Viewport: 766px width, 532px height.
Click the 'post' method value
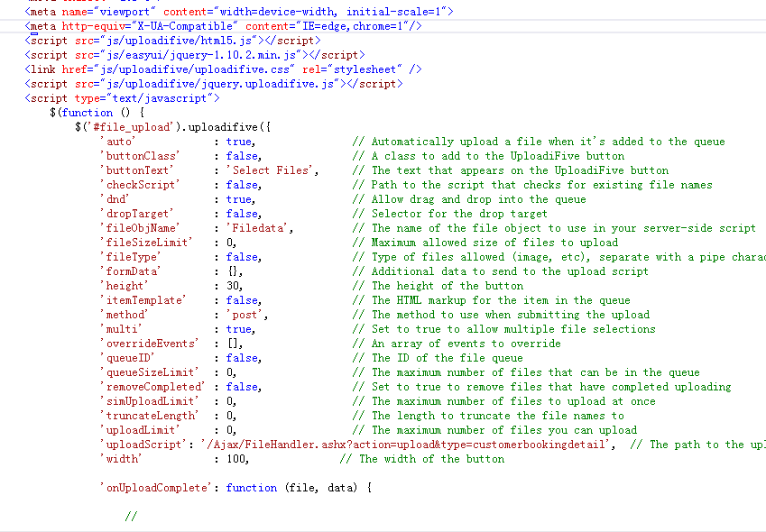pyautogui.click(x=245, y=315)
